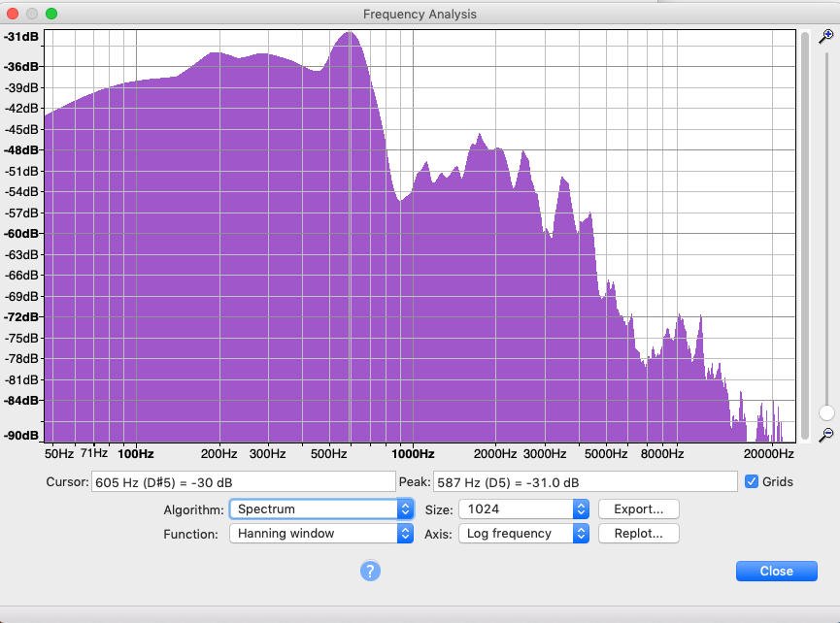Click the 8000Hz frequency axis label
840x623 pixels.
click(662, 454)
